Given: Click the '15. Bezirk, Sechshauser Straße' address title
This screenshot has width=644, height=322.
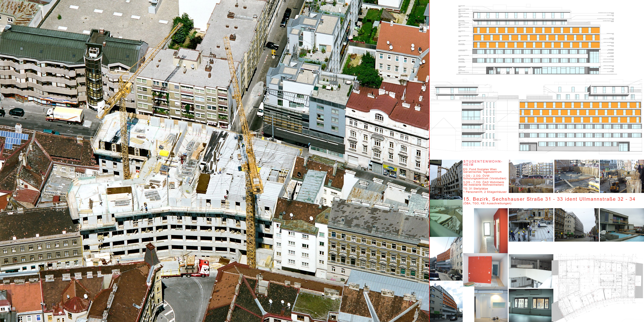Looking at the screenshot, I should tap(549, 199).
